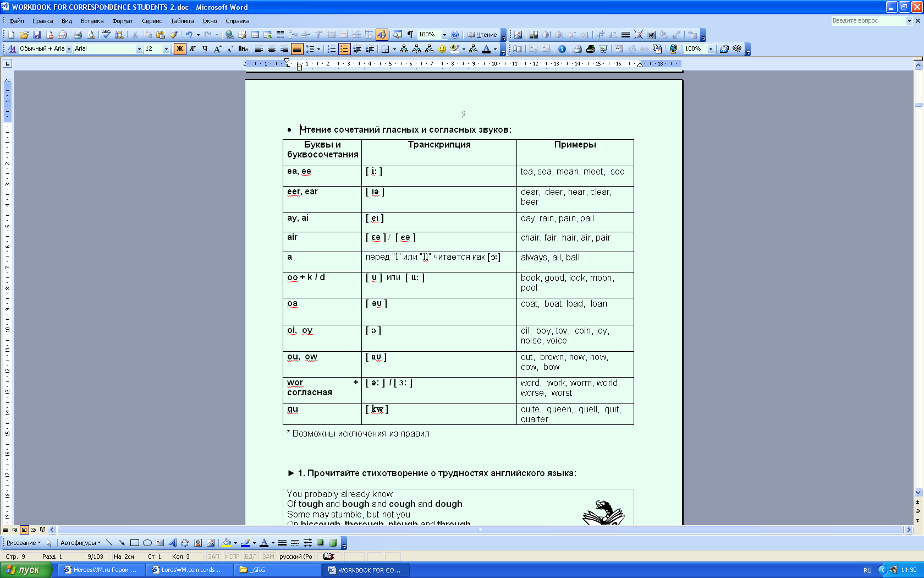This screenshot has height=578, width=924.
Task: Click Microsoft Word Help question icon
Action: [x=455, y=35]
